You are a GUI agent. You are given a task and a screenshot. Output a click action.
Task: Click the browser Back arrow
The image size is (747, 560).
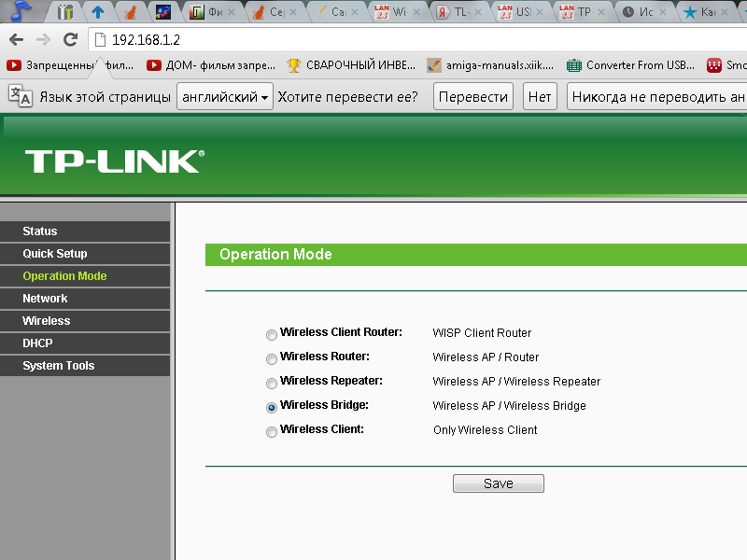click(x=16, y=39)
